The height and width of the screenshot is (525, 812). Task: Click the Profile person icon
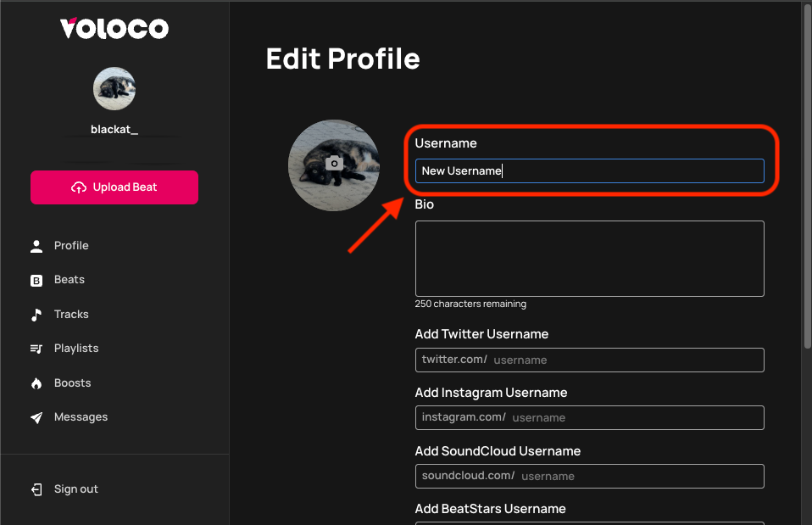pos(36,246)
